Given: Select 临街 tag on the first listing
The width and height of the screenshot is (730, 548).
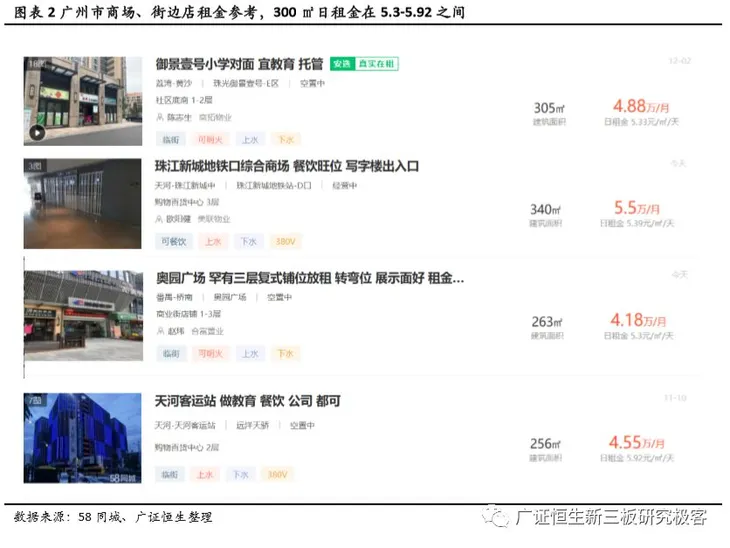Looking at the screenshot, I should [171, 139].
